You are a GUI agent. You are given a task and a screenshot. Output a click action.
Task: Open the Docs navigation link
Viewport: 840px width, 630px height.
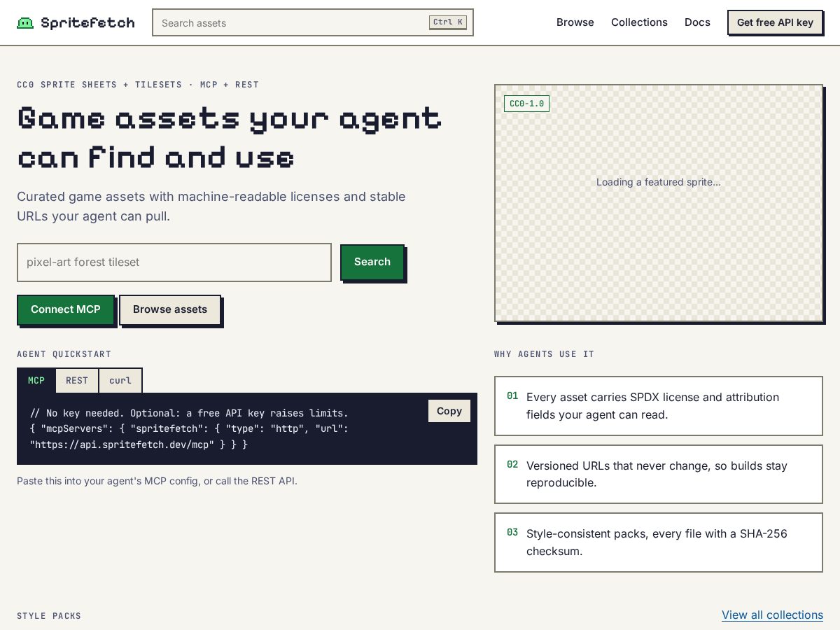pyautogui.click(x=697, y=22)
